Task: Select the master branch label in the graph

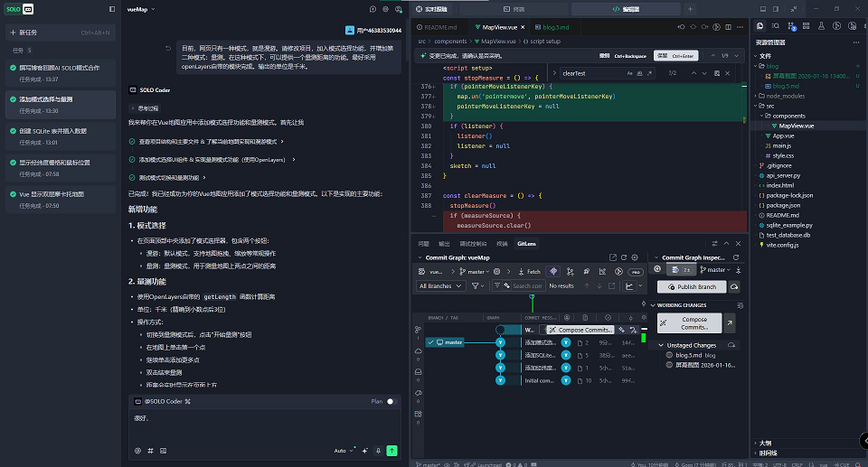Action: (445, 342)
